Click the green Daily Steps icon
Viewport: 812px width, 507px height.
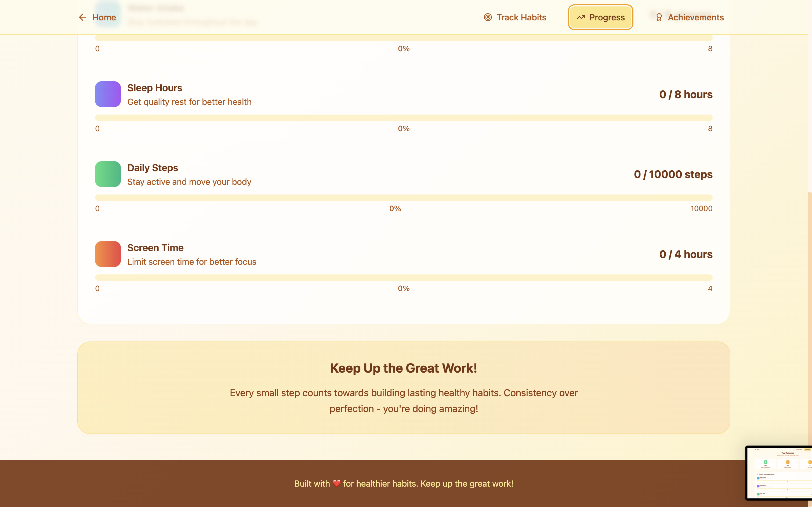click(108, 174)
